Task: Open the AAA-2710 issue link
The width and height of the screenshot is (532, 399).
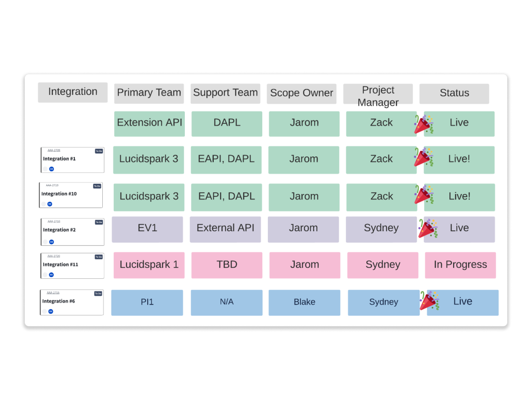Action: (54, 222)
